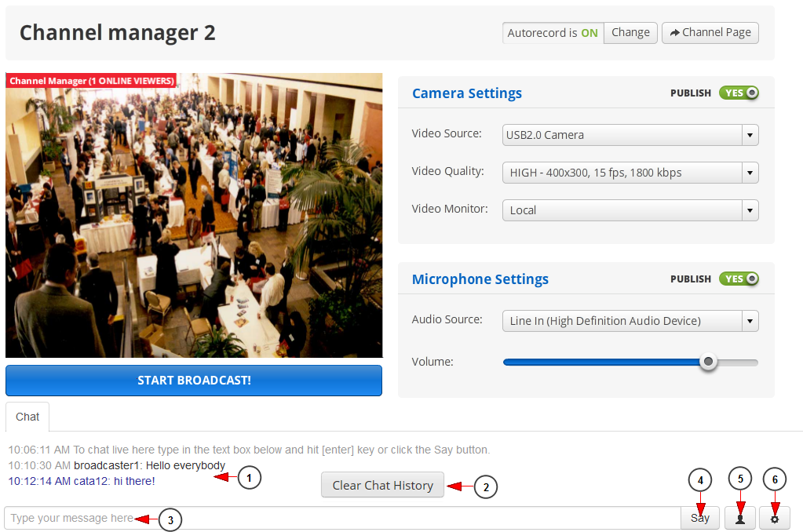Viewport: 803px width, 532px height.
Task: Click the Channel Page arrow icon
Action: [674, 33]
